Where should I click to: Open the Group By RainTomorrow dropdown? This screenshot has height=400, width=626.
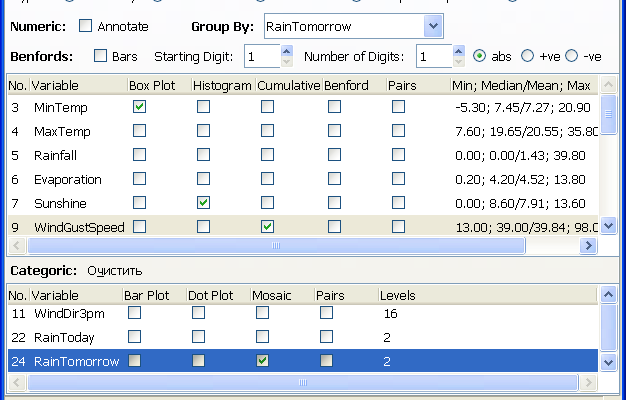click(x=432, y=25)
